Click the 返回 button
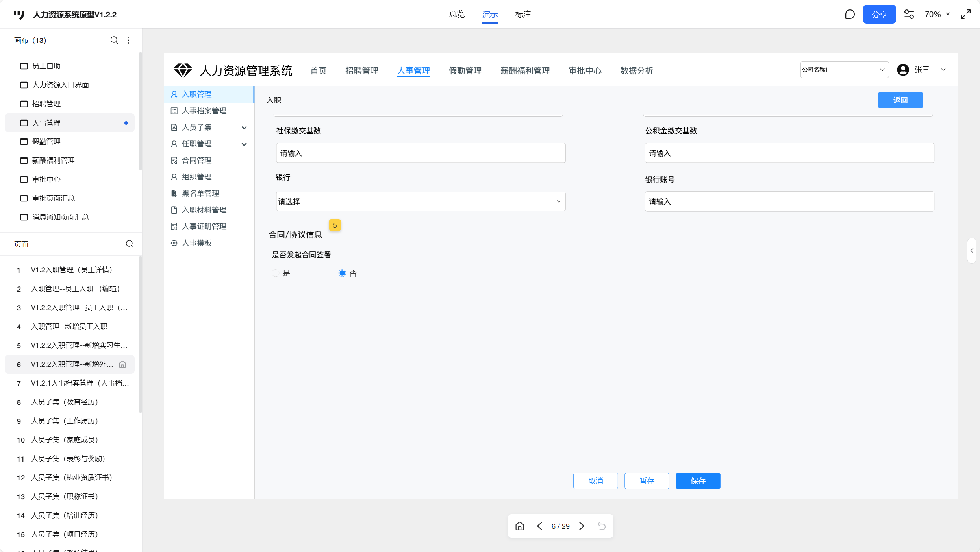The image size is (980, 552). (900, 100)
